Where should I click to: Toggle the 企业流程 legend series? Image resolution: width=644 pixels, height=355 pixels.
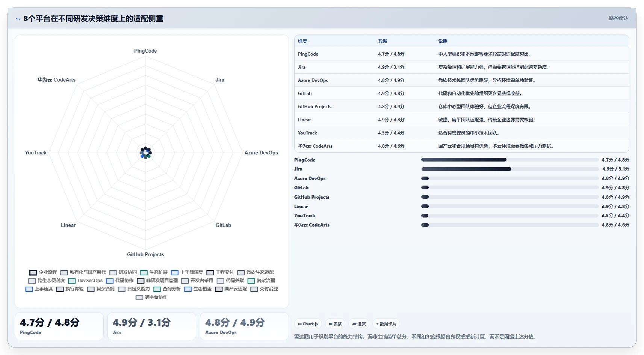point(43,272)
